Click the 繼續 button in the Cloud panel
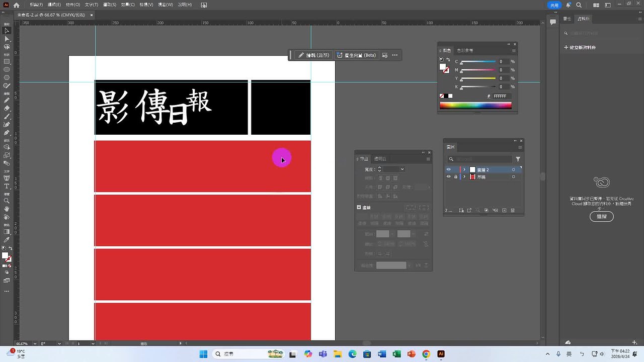Viewport: 644px width, 362px height. point(602,216)
